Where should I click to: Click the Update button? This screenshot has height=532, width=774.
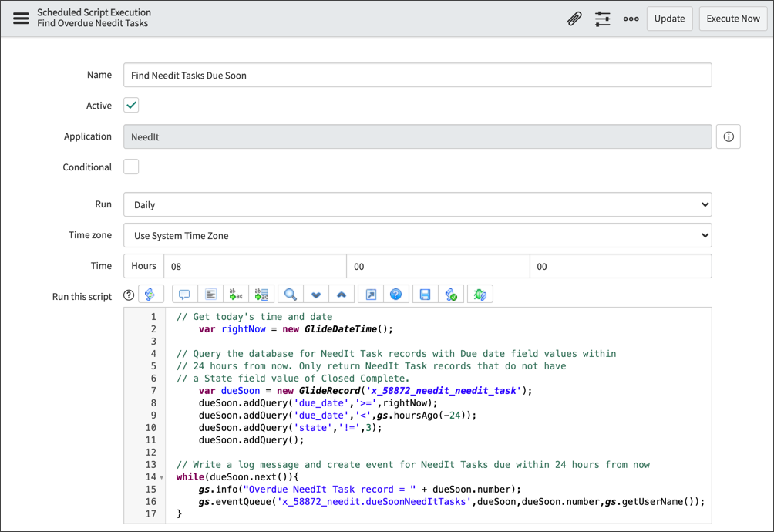point(669,19)
